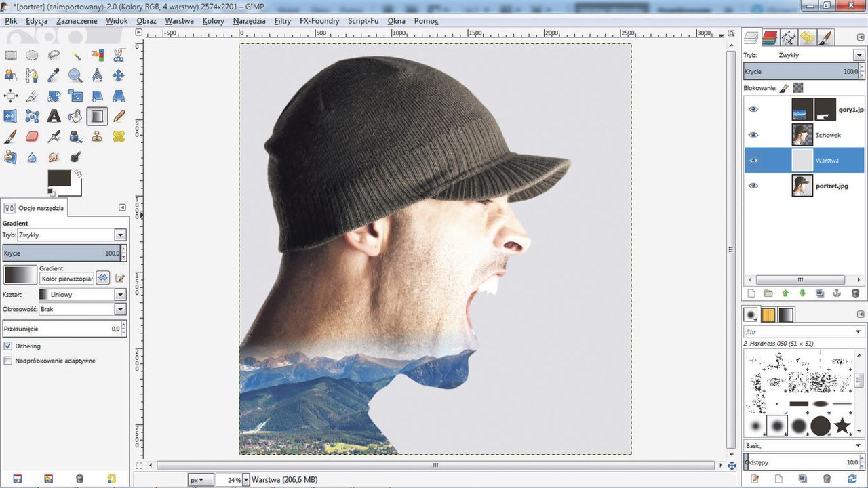The image size is (868, 488).
Task: Select the Paths tool
Action: click(32, 75)
